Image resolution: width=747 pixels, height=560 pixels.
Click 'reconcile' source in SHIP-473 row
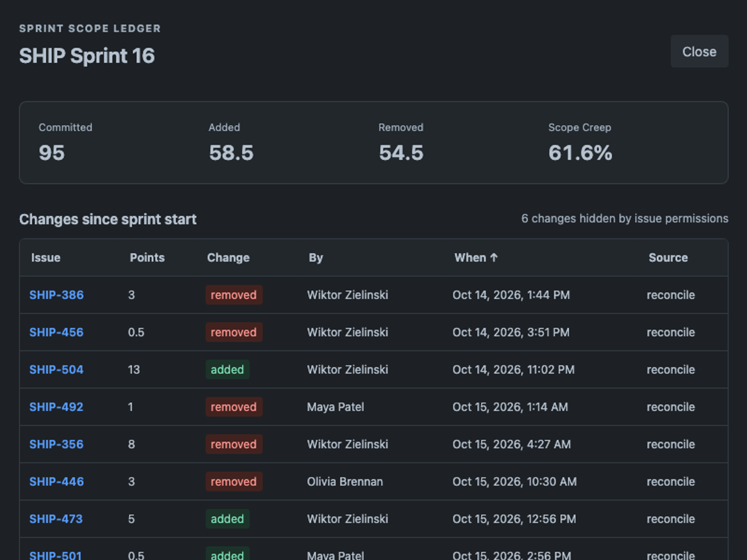(x=671, y=519)
